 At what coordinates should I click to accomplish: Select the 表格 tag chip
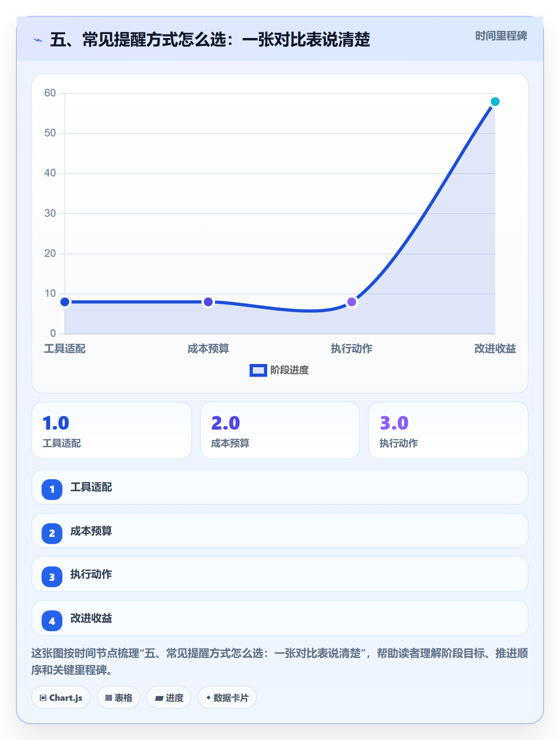click(118, 698)
